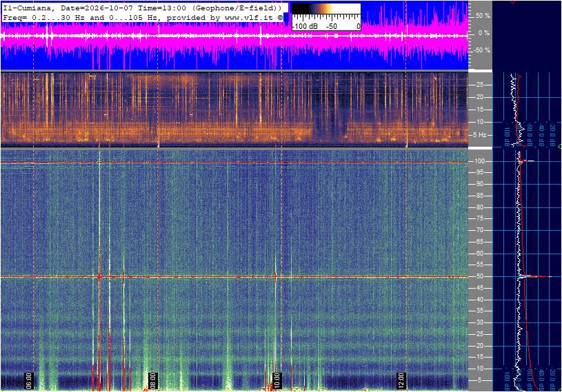Click the "0...105 Hz" range text

point(133,17)
